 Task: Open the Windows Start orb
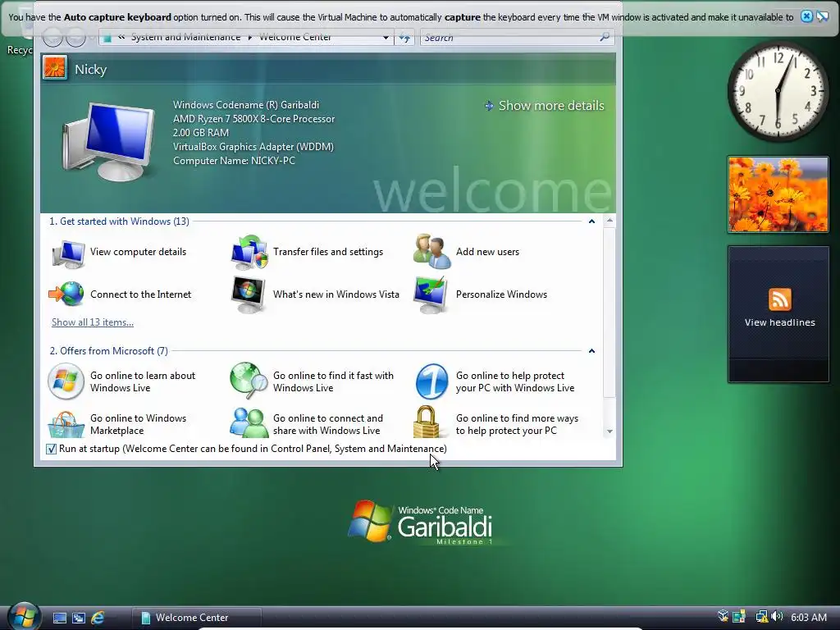[24, 616]
